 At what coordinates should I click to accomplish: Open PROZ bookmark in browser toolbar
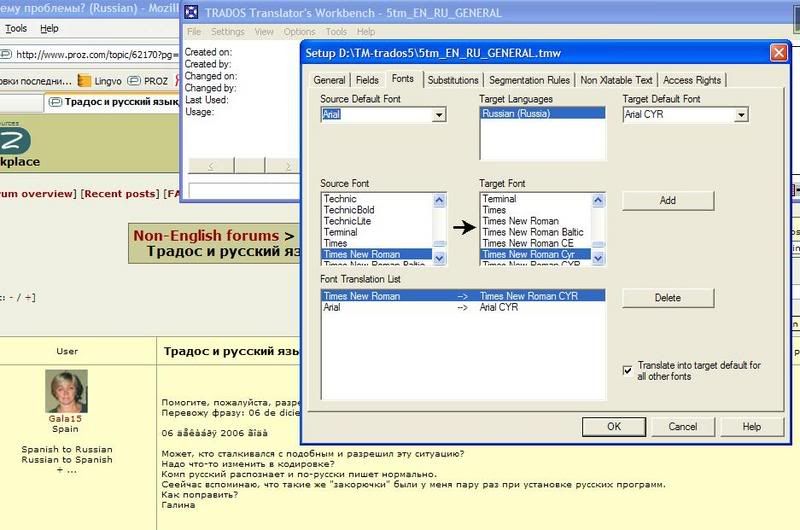148,81
